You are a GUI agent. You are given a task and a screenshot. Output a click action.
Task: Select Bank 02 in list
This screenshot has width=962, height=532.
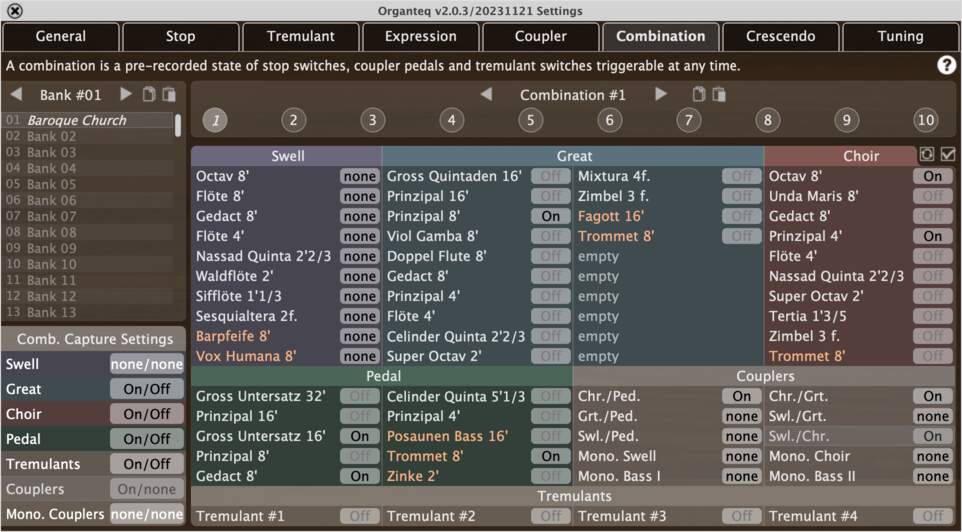tap(88, 136)
